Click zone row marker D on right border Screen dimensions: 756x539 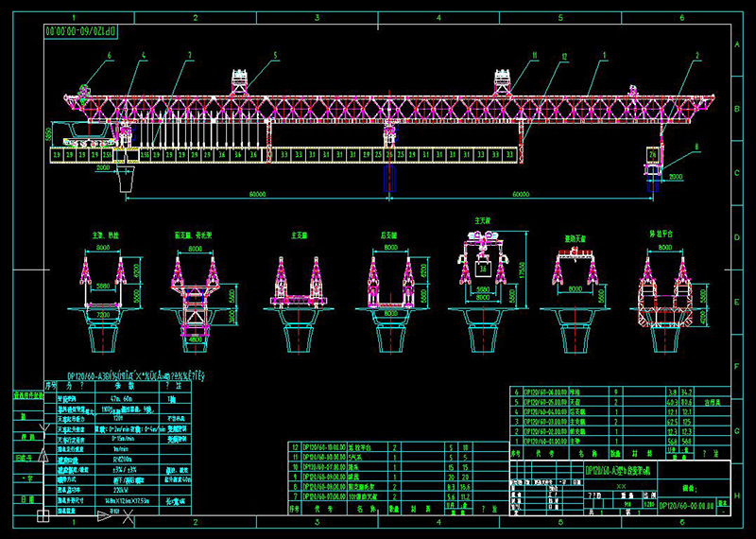736,236
